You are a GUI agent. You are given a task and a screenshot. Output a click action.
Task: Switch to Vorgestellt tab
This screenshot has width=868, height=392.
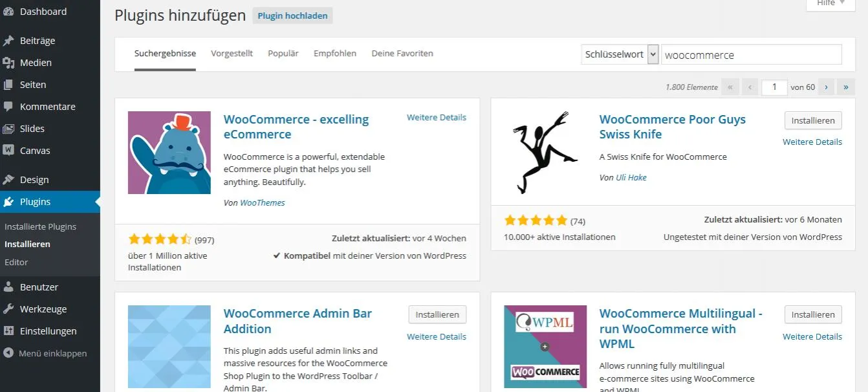pos(232,54)
